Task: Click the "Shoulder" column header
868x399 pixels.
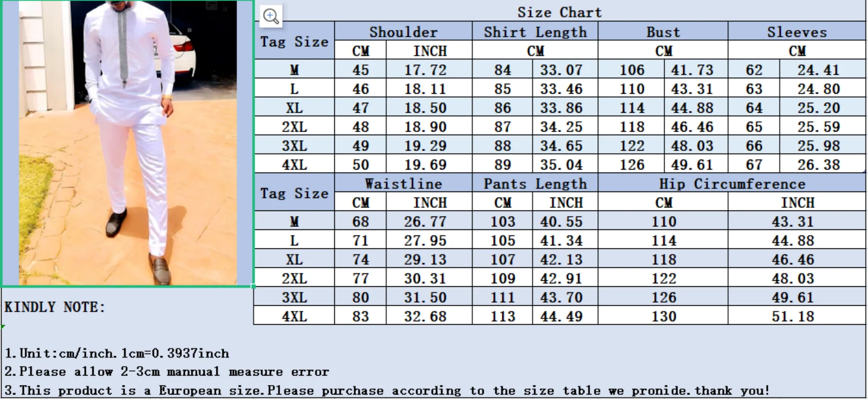Action: click(403, 32)
